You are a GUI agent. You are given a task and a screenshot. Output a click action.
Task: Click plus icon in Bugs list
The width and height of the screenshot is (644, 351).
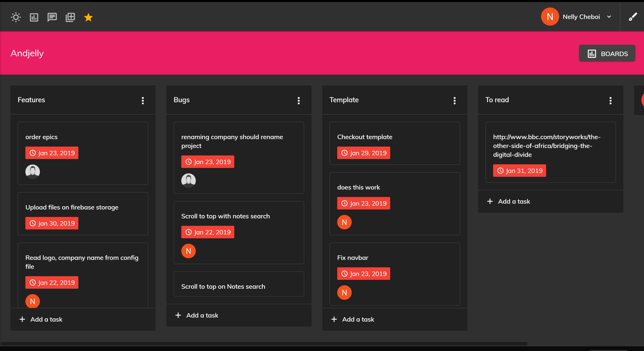click(x=178, y=315)
